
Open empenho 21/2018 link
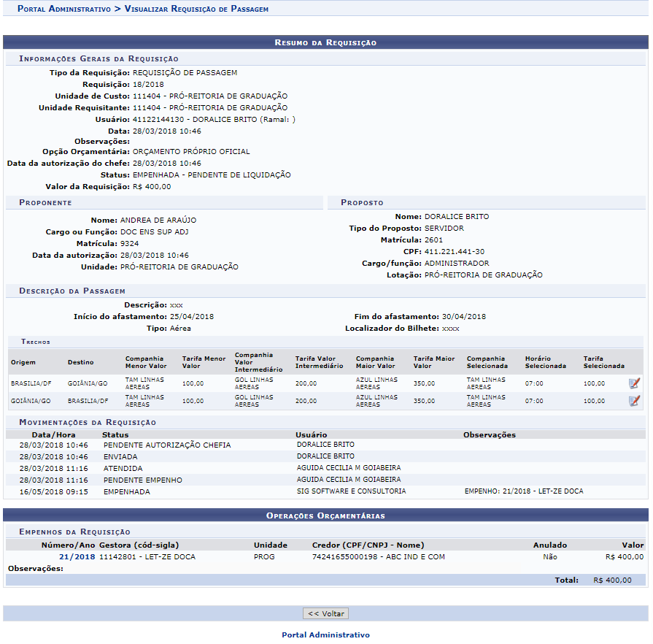coord(77,556)
